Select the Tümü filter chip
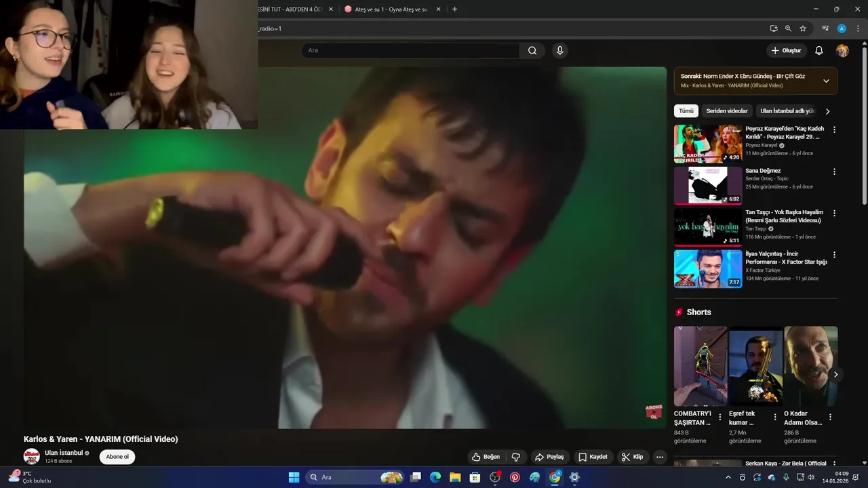The width and height of the screenshot is (868, 488). pos(686,111)
